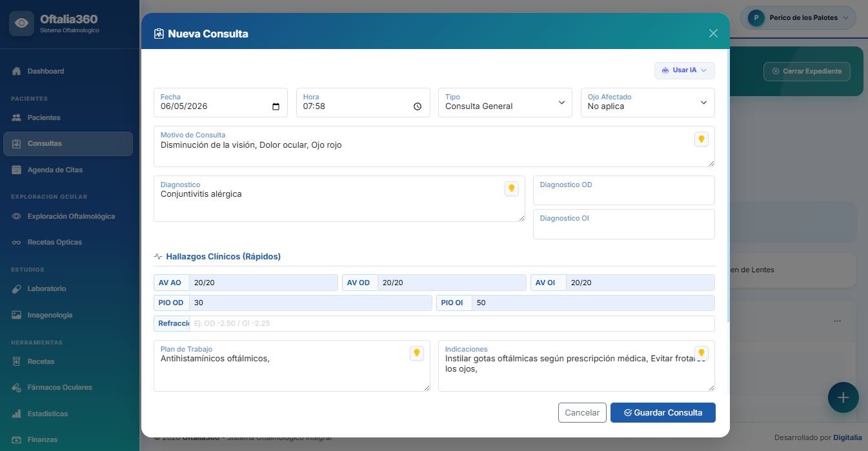Expand the Tipo Consulta General dropdown
868x451 pixels.
(x=505, y=103)
